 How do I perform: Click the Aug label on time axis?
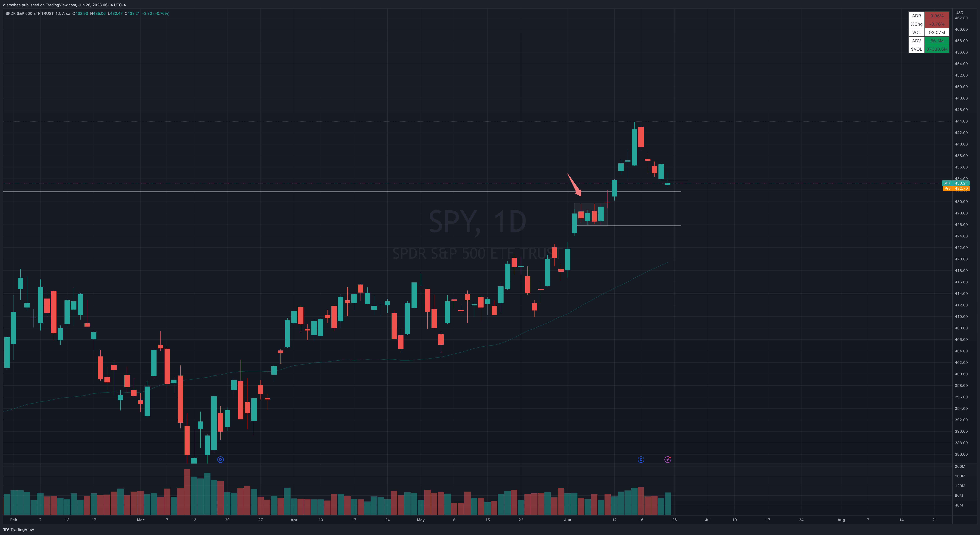(x=841, y=520)
